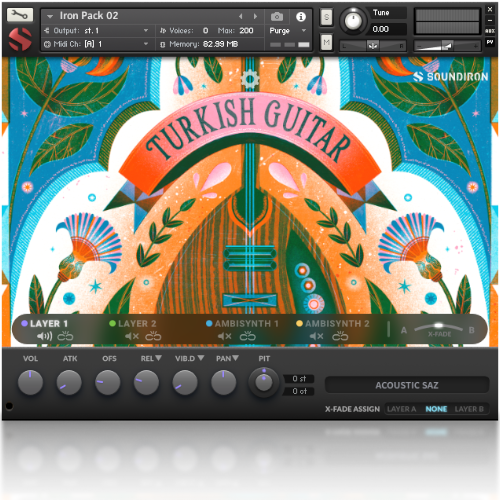Click the Soundiron red S logo

click(x=20, y=39)
